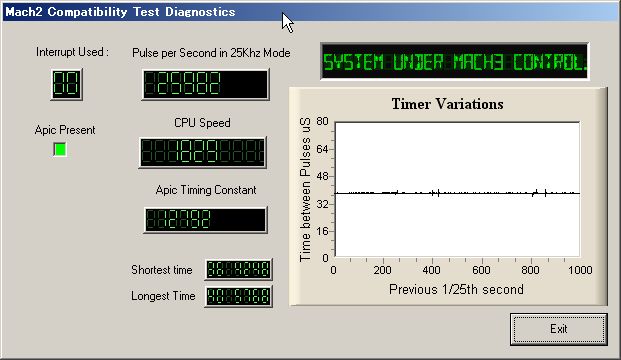
Task: Click the 'Apic Present' text label
Action: point(65,130)
